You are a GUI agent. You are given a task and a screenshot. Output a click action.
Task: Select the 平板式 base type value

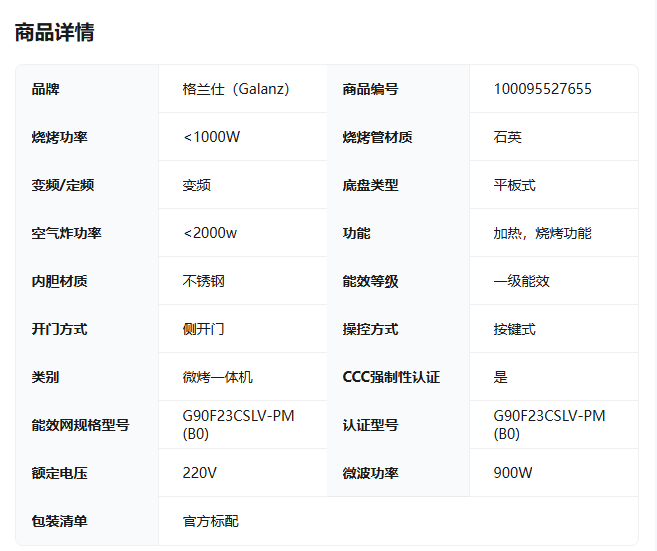(514, 185)
